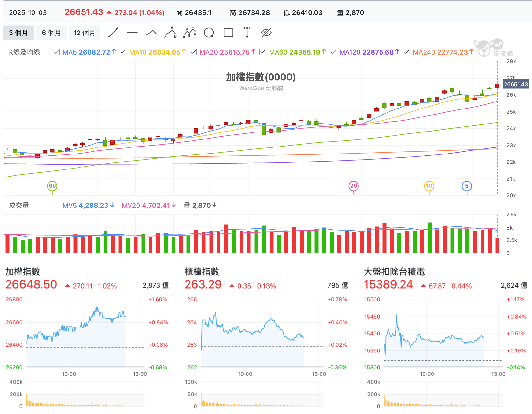Click the 2,624 億 turnover figure
This screenshot has width=532, height=414.
pyautogui.click(x=514, y=285)
